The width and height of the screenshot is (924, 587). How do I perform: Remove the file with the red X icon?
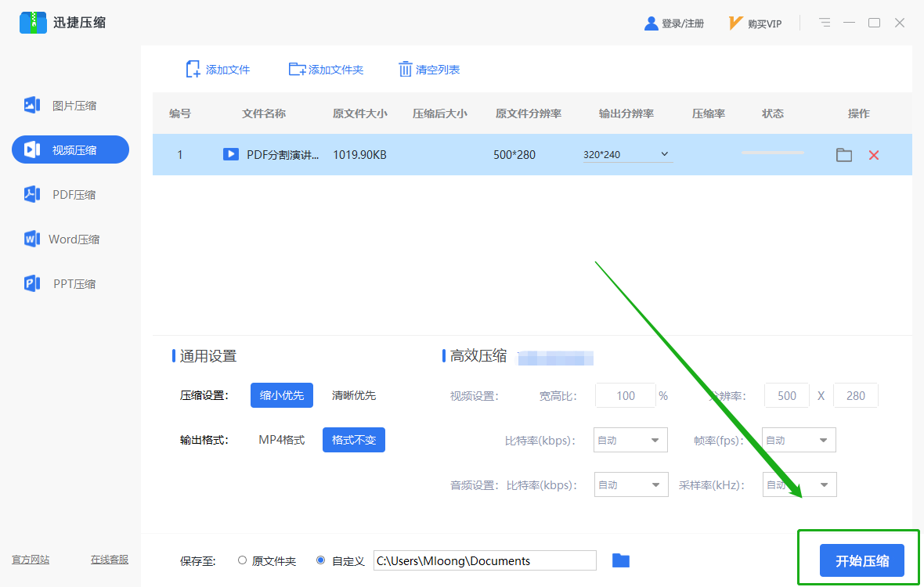pyautogui.click(x=874, y=155)
